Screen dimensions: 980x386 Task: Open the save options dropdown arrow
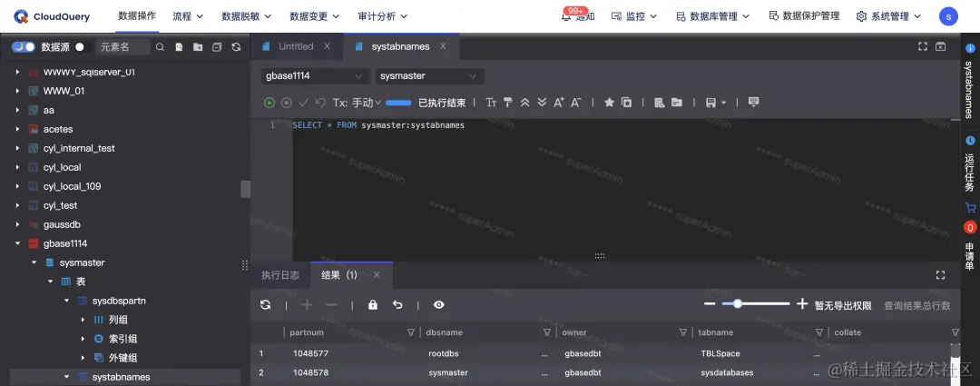click(724, 103)
